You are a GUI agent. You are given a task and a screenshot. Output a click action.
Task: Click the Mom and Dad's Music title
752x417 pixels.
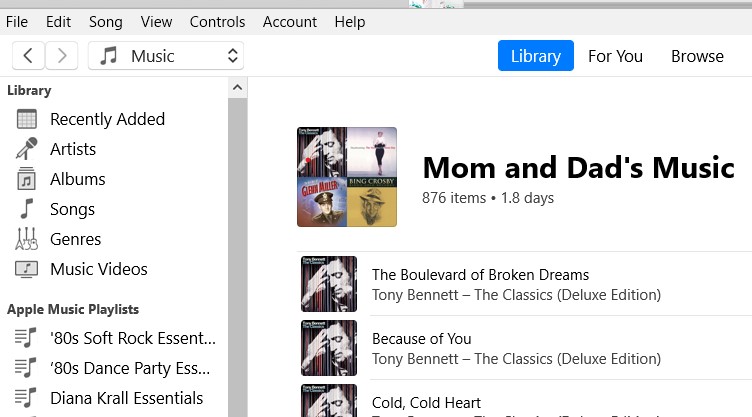(x=578, y=167)
